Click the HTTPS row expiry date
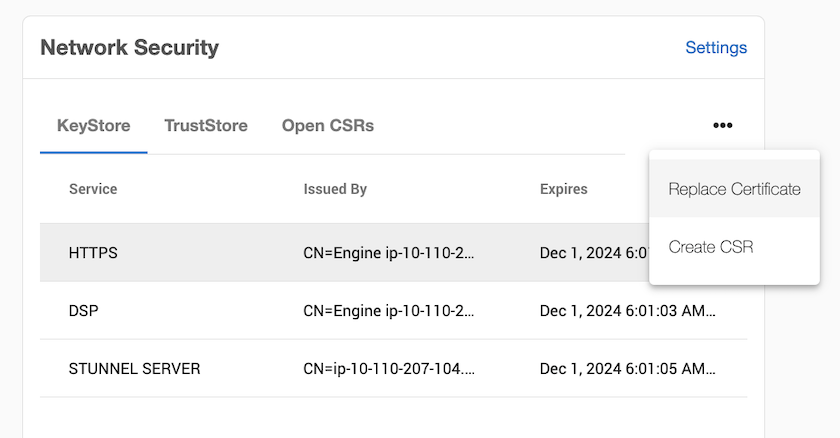This screenshot has height=438, width=840. click(592, 253)
